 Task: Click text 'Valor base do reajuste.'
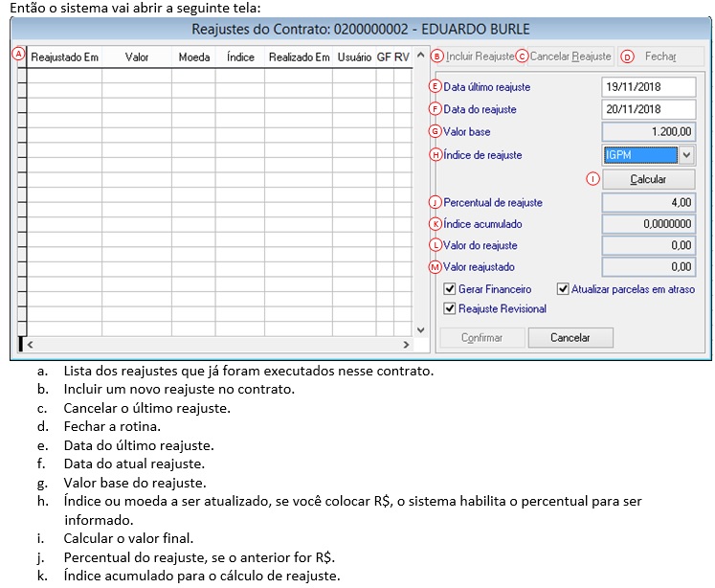click(x=135, y=483)
